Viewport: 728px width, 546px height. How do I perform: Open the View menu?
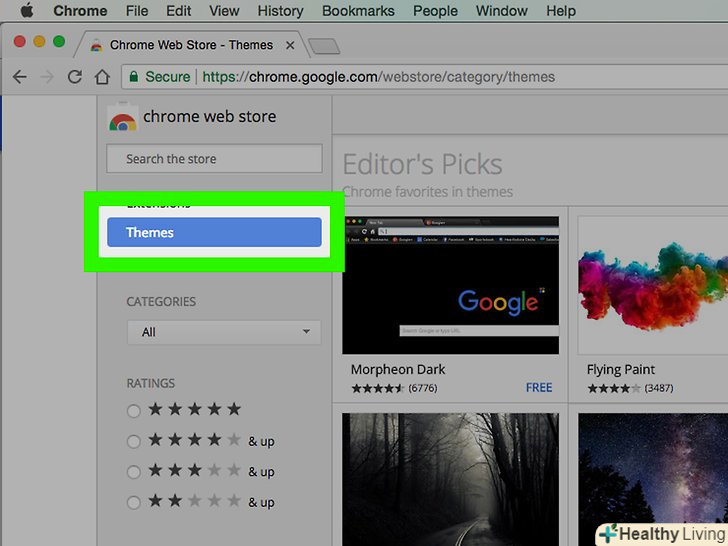224,11
